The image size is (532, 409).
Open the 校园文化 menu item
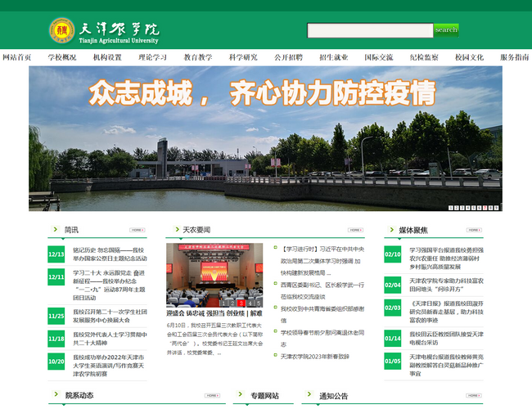tap(469, 57)
